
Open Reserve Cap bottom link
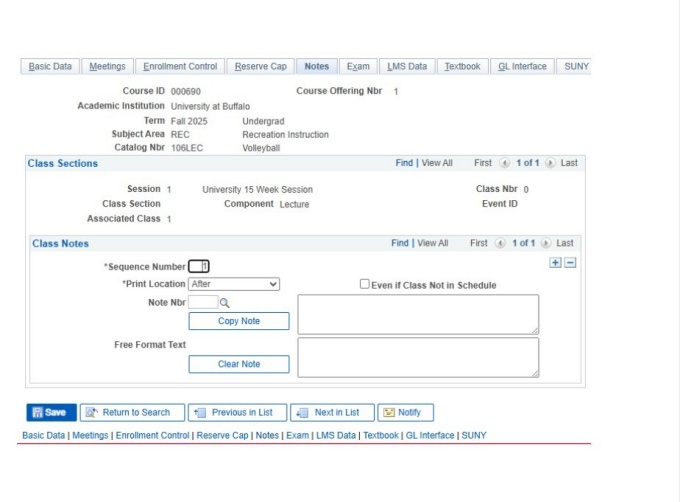pos(222,435)
